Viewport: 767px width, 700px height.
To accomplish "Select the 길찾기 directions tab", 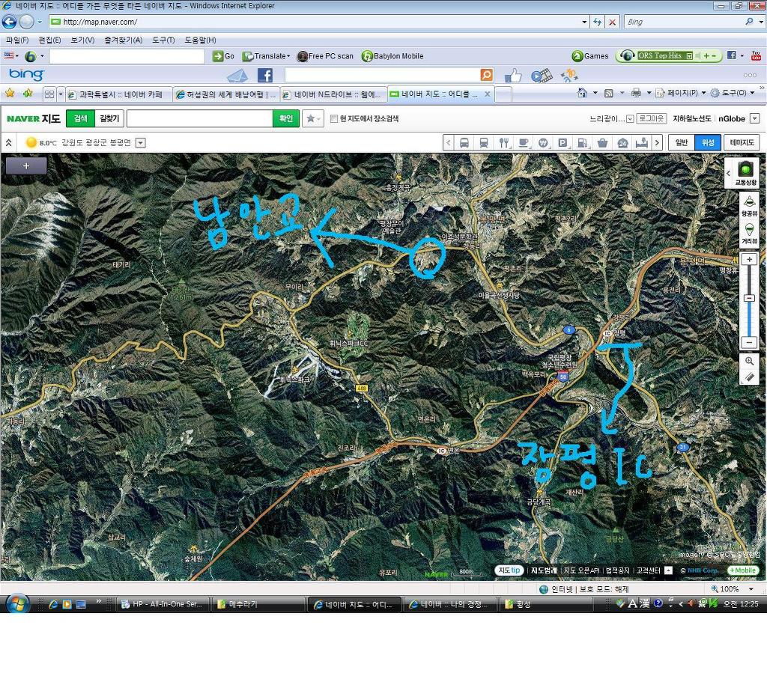I will pyautogui.click(x=109, y=119).
